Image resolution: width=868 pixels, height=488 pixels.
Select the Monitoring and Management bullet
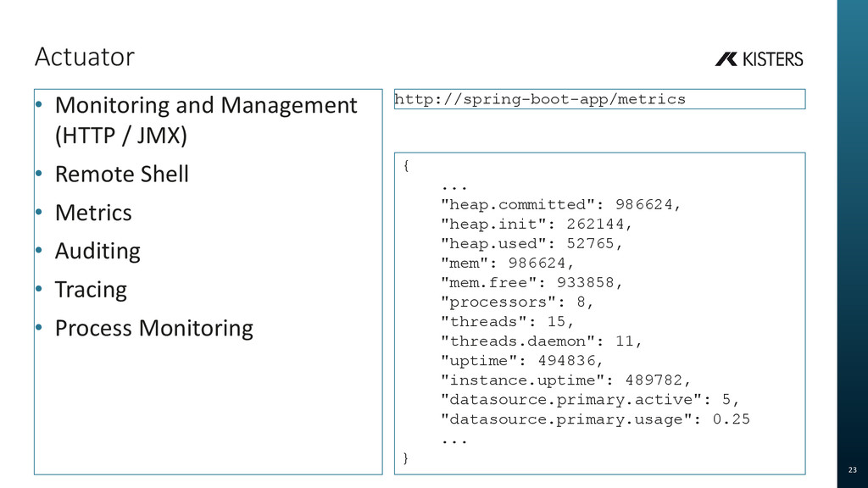(x=206, y=120)
